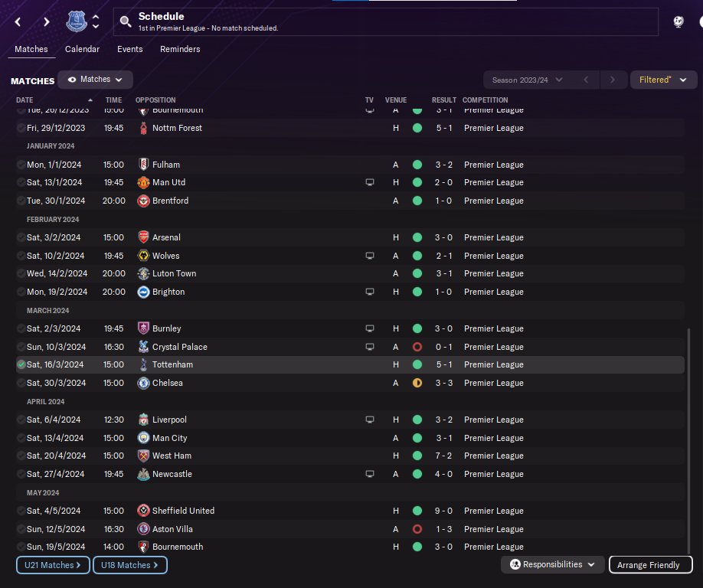703x588 pixels.
Task: Click the search magnifier icon
Action: click(x=125, y=21)
